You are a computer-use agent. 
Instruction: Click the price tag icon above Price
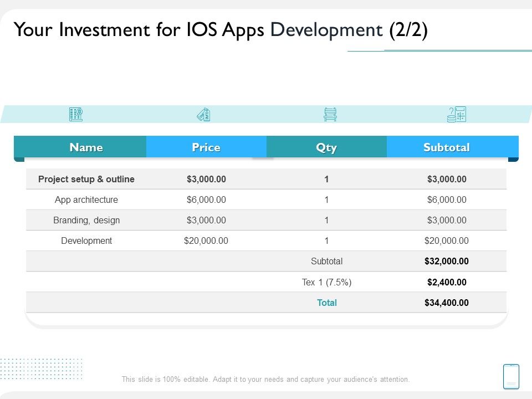pyautogui.click(x=204, y=115)
